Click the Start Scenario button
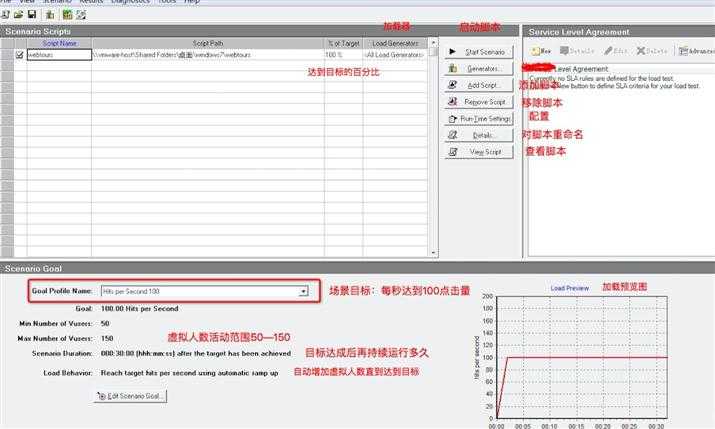Viewport: 715px width, 429px height. tap(479, 52)
